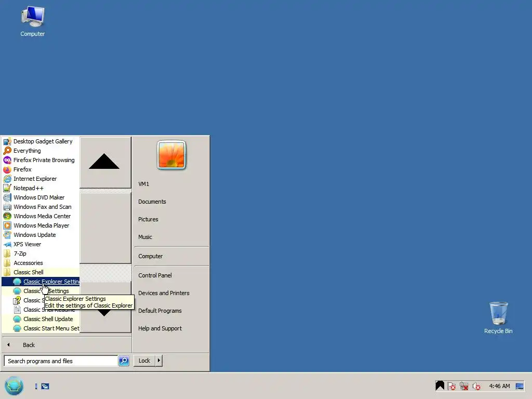Click the up arrow of the programs scrollbar
532x399 pixels.
pyautogui.click(x=105, y=162)
